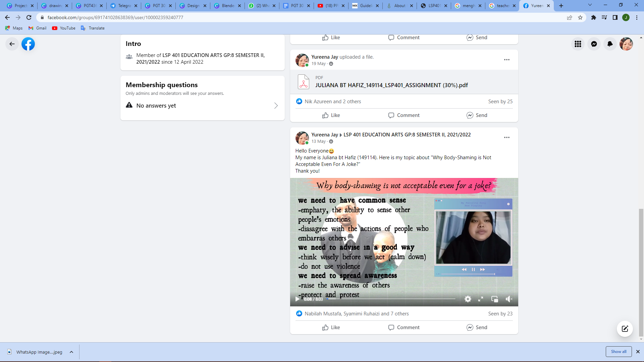Open the account profile picture menu
Viewport: 644px width, 362px height.
click(x=626, y=44)
